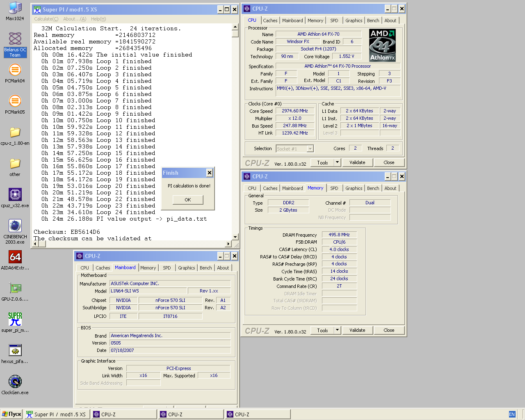
Task: Open the Пуск start menu
Action: click(x=11, y=414)
